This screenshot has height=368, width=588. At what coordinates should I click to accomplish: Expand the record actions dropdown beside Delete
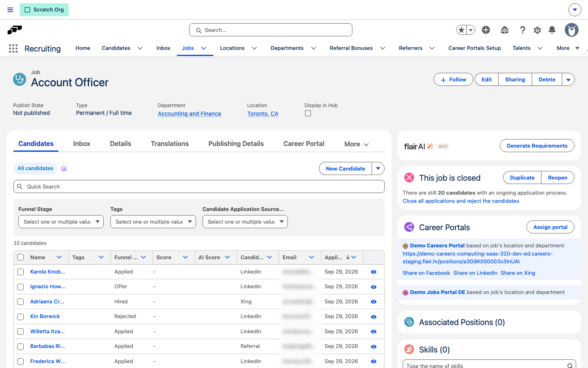coord(568,80)
